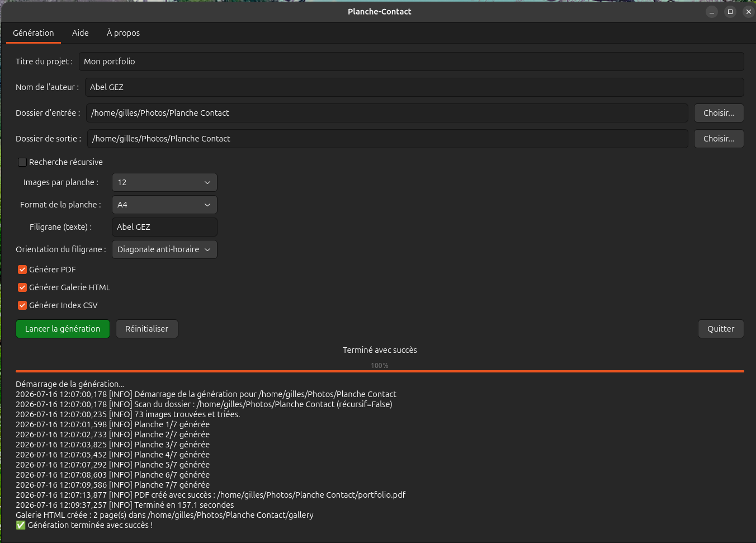Open the Orientation du filigrane dropdown

tap(164, 249)
